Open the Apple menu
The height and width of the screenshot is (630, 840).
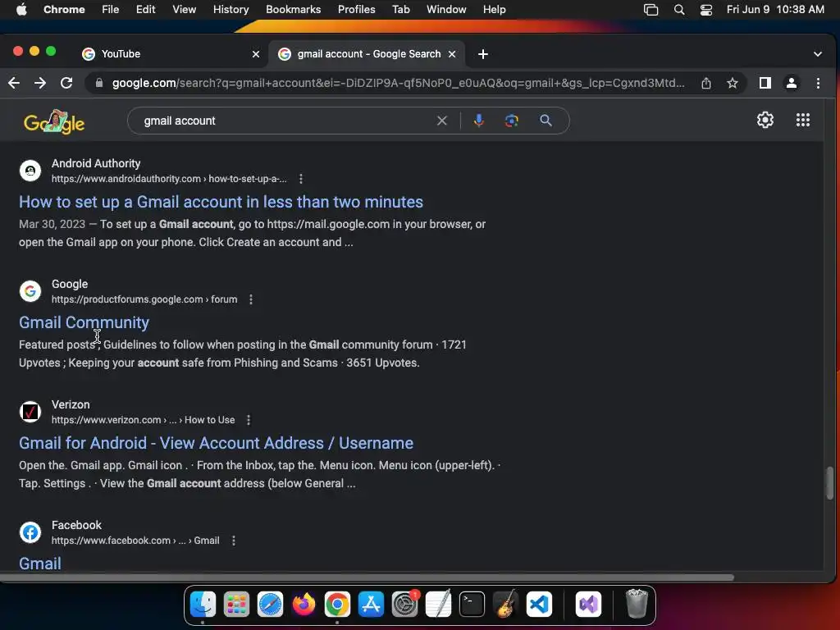click(21, 9)
